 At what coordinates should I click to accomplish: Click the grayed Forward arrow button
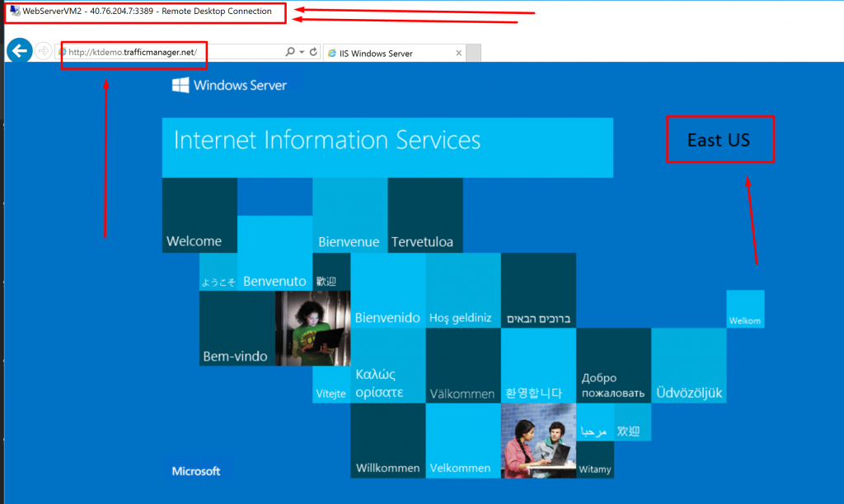pyautogui.click(x=43, y=51)
